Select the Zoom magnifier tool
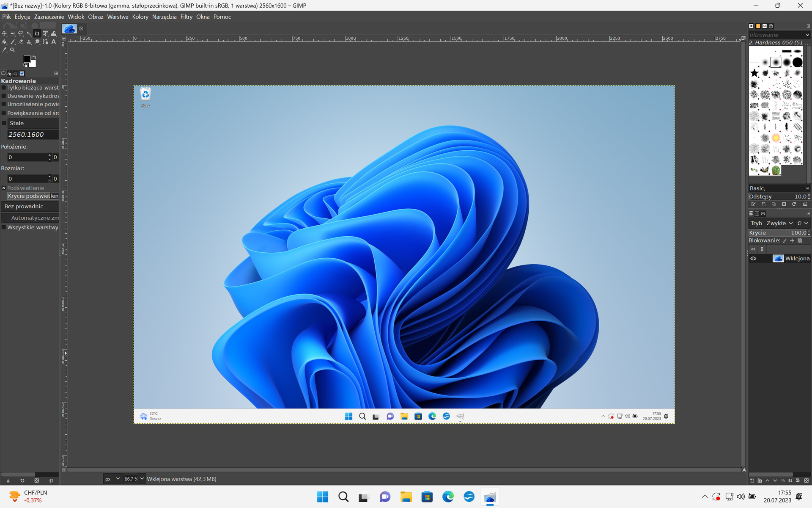Viewport: 812px width, 508px height. (x=12, y=50)
